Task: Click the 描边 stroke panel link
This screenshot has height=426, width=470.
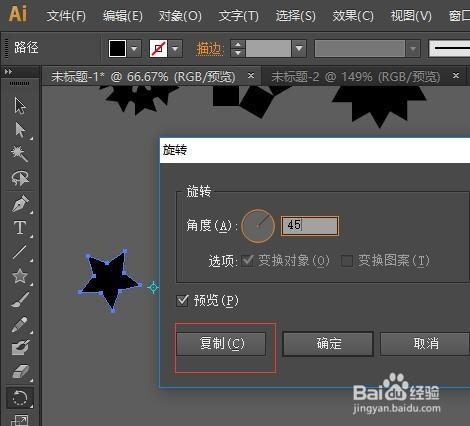Action: tap(209, 49)
